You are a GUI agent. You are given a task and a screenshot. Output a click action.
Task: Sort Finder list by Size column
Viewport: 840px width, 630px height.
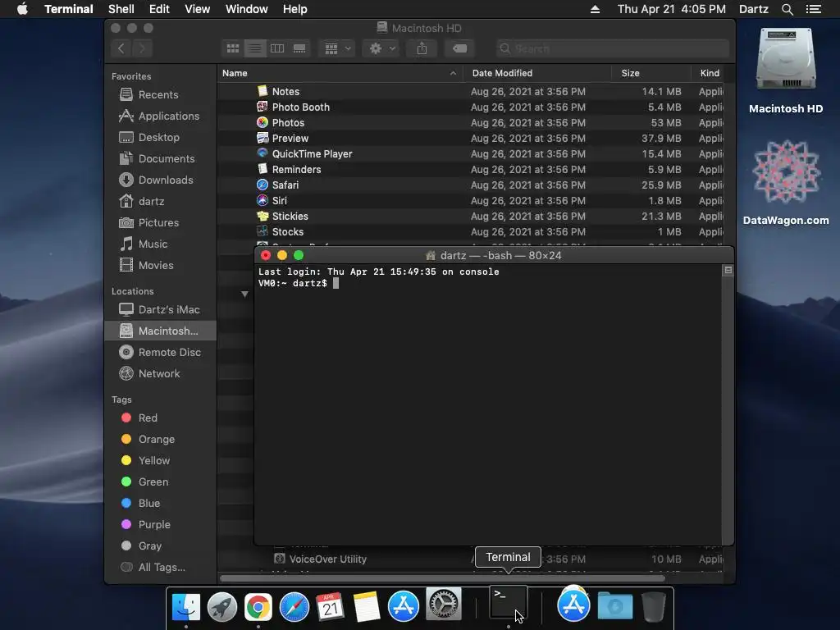[x=651, y=73]
